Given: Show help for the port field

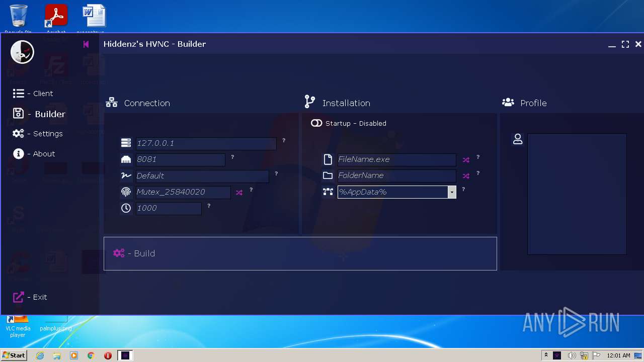Looking at the screenshot, I should click(232, 157).
